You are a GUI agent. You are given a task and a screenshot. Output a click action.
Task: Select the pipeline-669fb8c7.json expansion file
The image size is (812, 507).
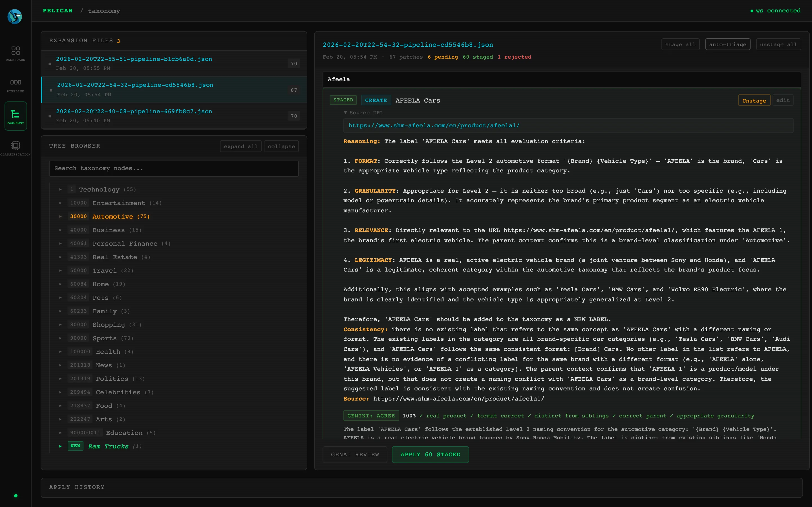point(134,111)
